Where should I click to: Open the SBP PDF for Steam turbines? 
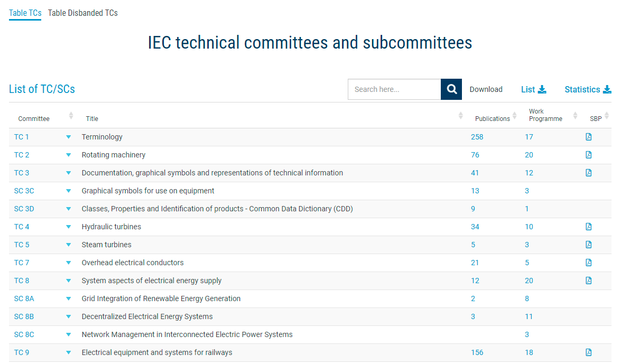[x=588, y=245]
